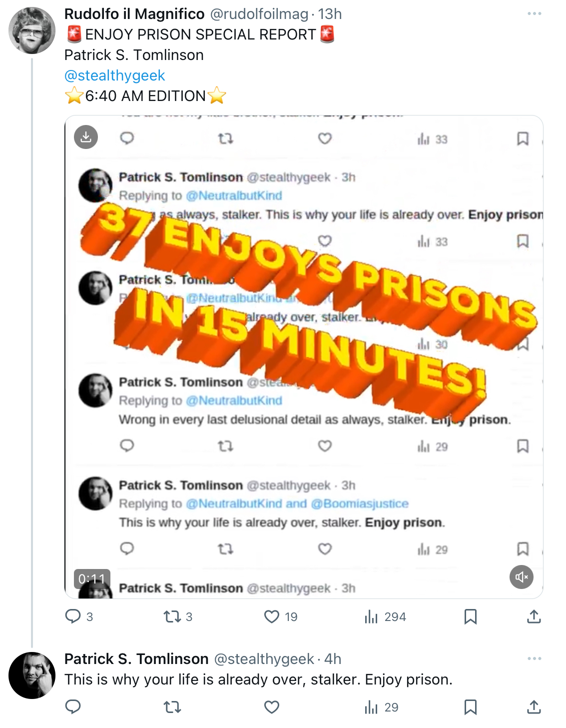Bookmark Rudolfo il Magnifico's tweet
This screenshot has width=566, height=728.
point(471,616)
